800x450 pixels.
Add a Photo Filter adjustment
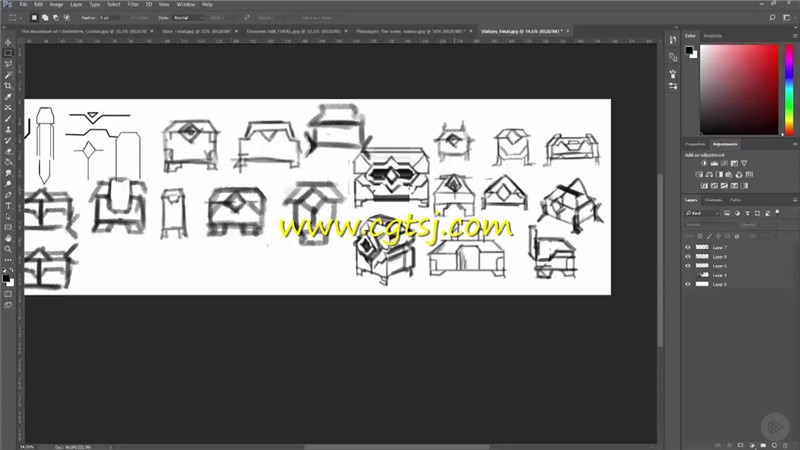click(729, 174)
